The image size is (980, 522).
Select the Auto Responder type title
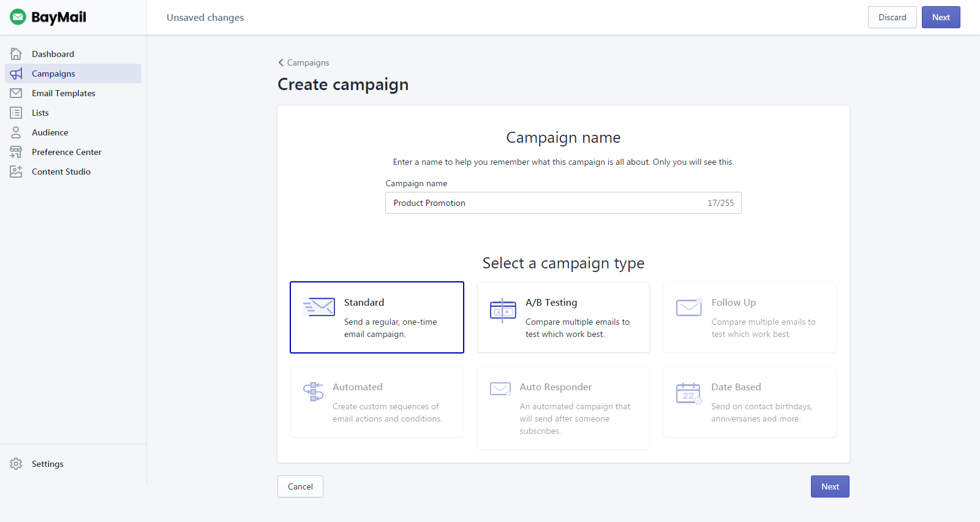tap(556, 387)
